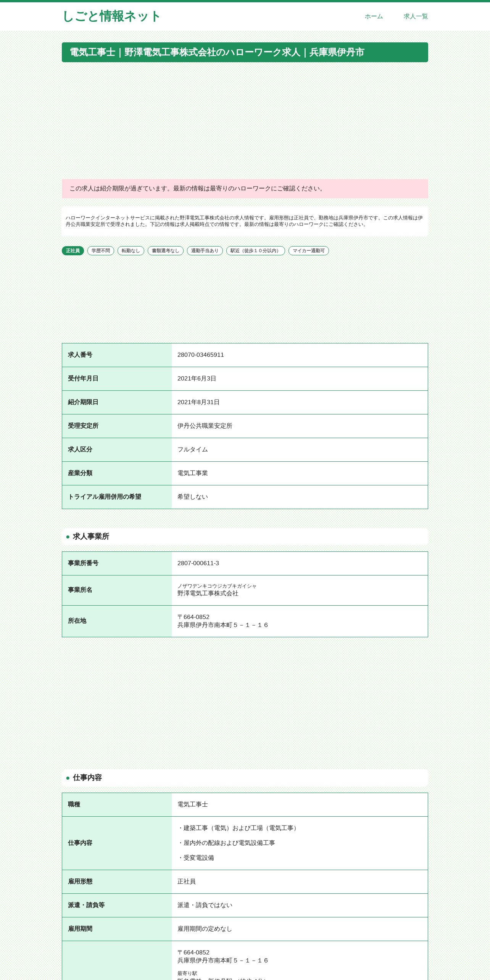Select office number 2807-000611-3
This screenshot has height=980, width=490.
coord(198,563)
